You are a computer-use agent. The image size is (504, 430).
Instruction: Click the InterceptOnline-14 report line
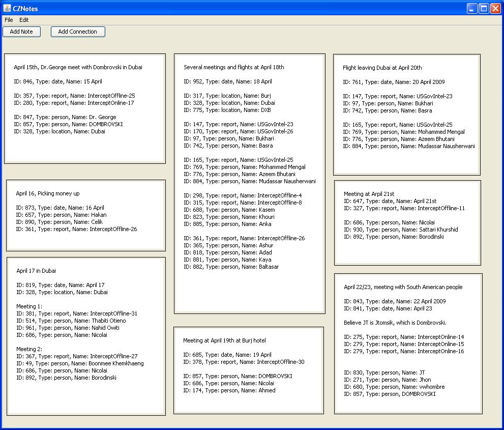[404, 337]
